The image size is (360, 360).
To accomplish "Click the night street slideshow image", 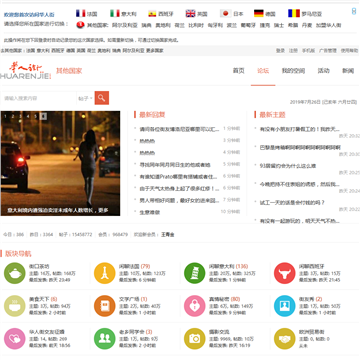I will click(x=60, y=163).
